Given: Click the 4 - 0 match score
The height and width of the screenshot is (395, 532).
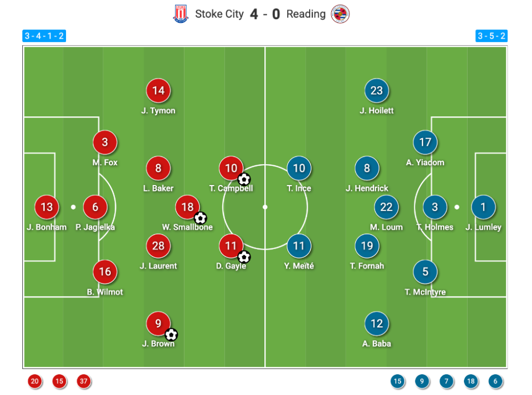Looking at the screenshot, I should pos(265,14).
